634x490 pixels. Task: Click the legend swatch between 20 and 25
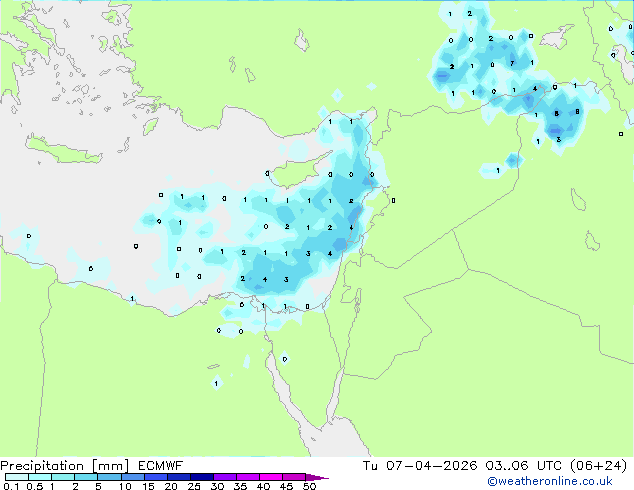pos(178,477)
